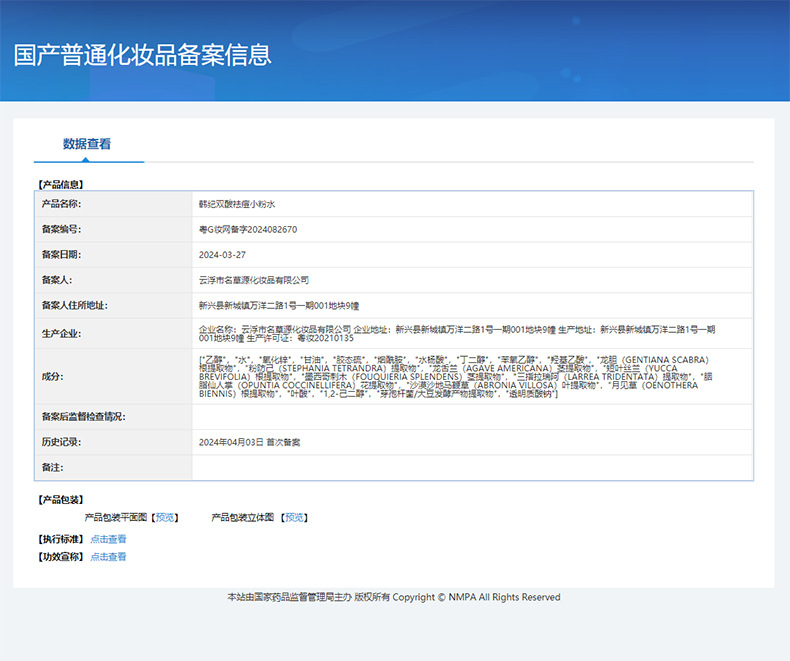Click the 备案人: row label
This screenshot has height=661, width=790.
click(56, 280)
